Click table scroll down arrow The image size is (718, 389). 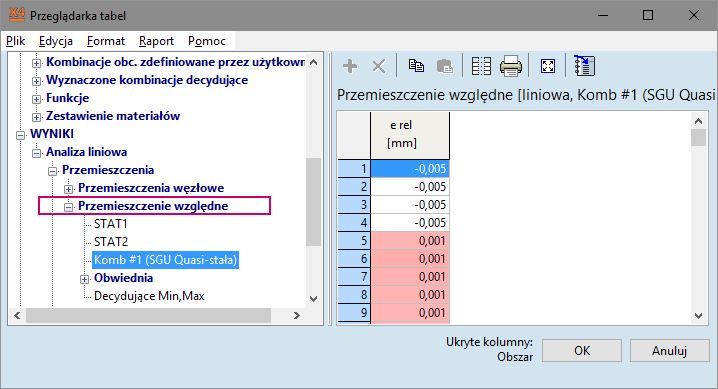698,316
